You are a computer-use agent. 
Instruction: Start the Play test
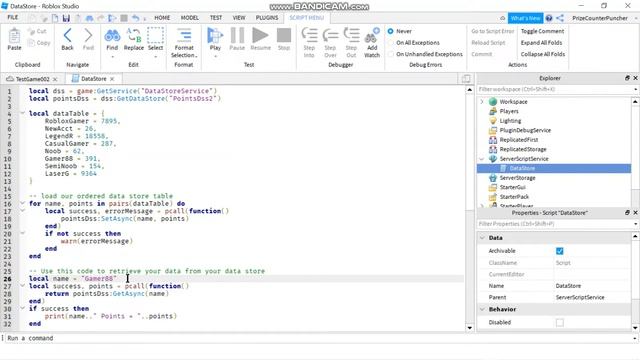215,36
